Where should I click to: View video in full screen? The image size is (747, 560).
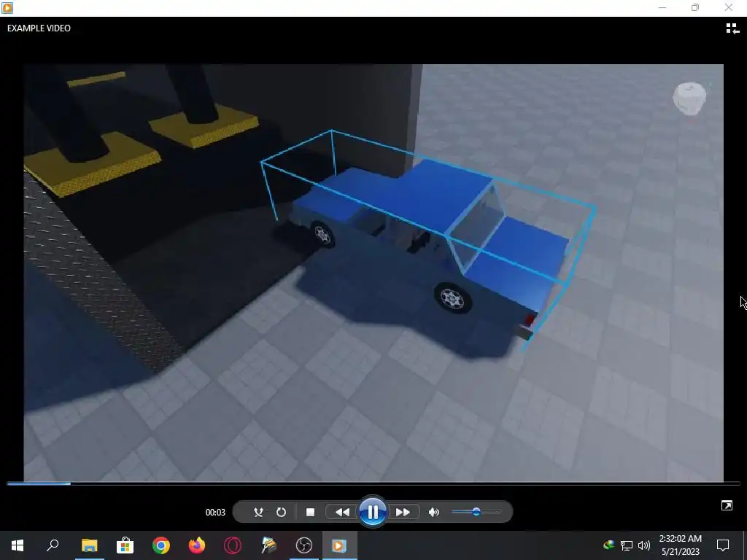click(727, 506)
